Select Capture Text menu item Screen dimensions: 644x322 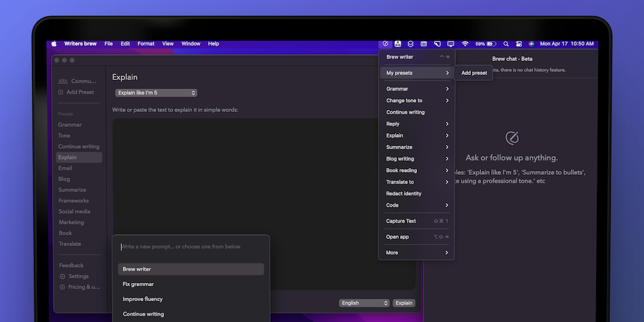point(416,221)
